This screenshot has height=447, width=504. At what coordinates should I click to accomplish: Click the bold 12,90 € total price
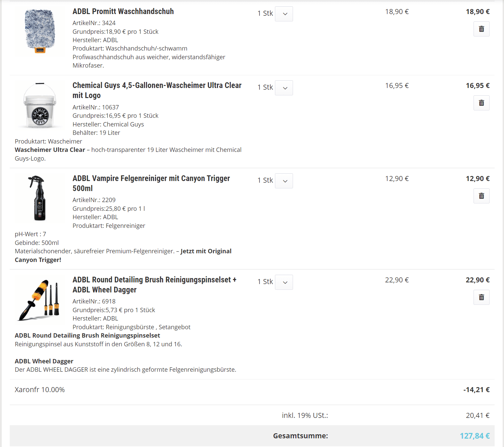[478, 179]
